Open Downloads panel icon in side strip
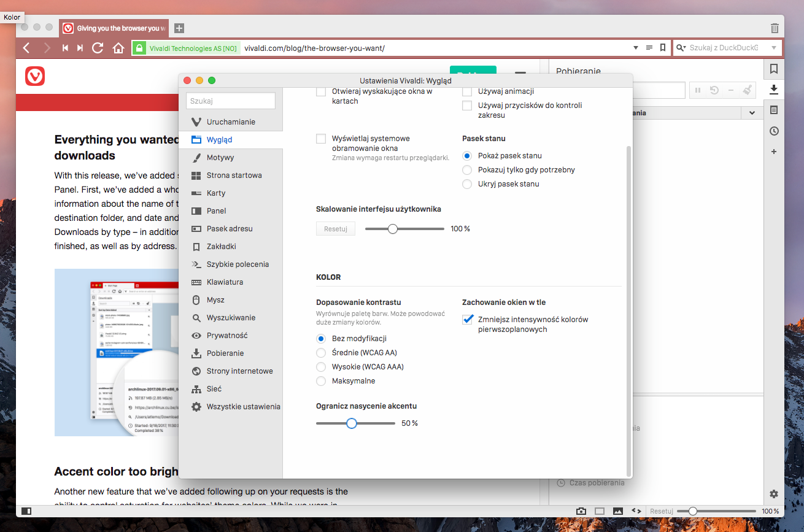Viewport: 804px width, 532px height. tap(774, 90)
